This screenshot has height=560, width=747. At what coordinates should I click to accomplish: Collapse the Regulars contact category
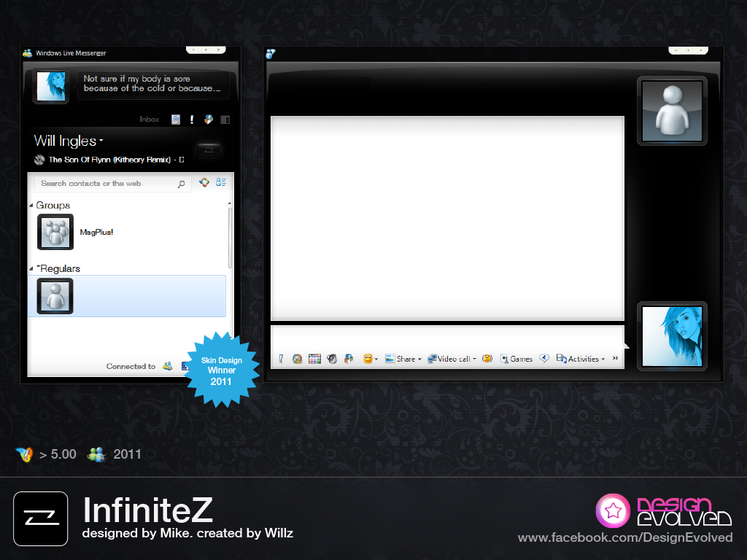pos(31,269)
